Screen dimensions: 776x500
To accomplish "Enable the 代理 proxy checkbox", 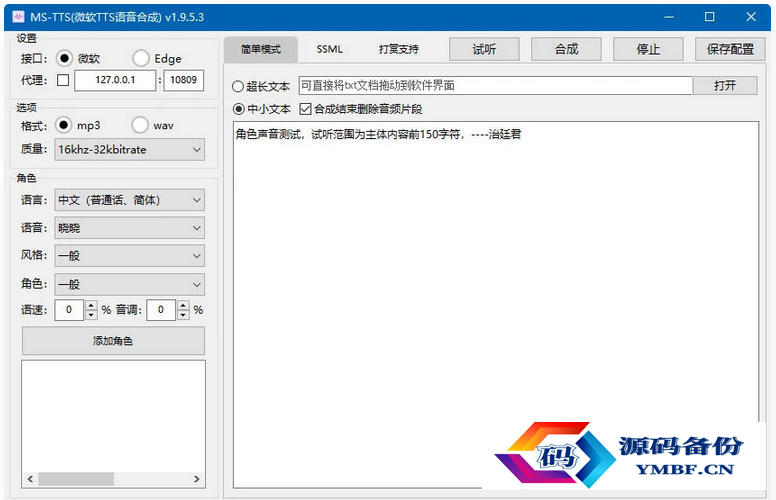I will tap(63, 80).
